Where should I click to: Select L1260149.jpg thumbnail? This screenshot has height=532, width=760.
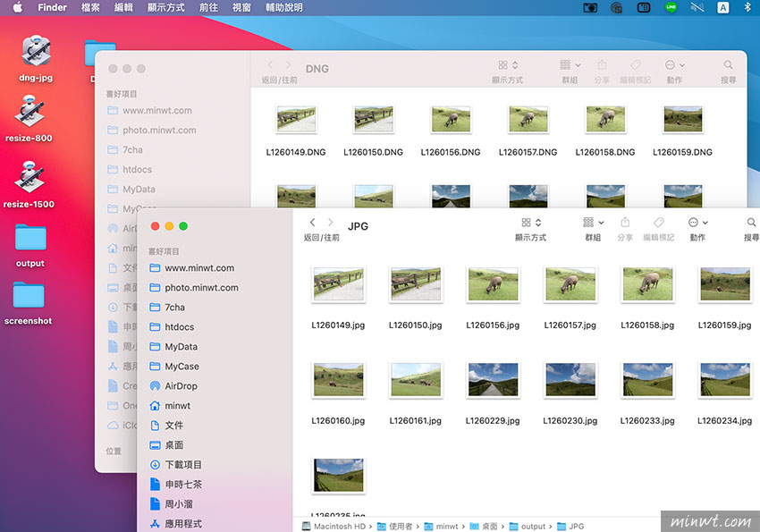(x=338, y=284)
